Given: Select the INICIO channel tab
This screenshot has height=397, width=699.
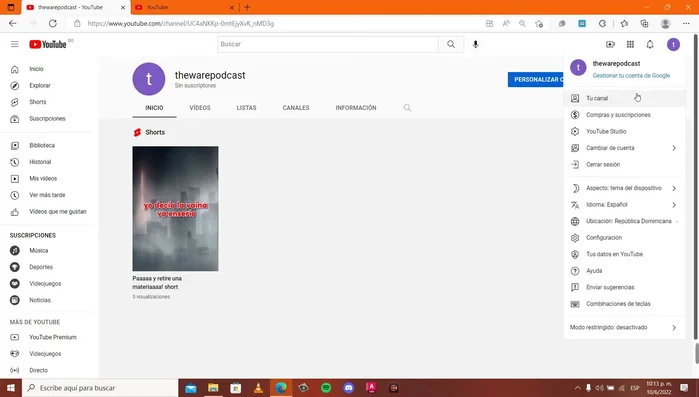Looking at the screenshot, I should pyautogui.click(x=154, y=108).
